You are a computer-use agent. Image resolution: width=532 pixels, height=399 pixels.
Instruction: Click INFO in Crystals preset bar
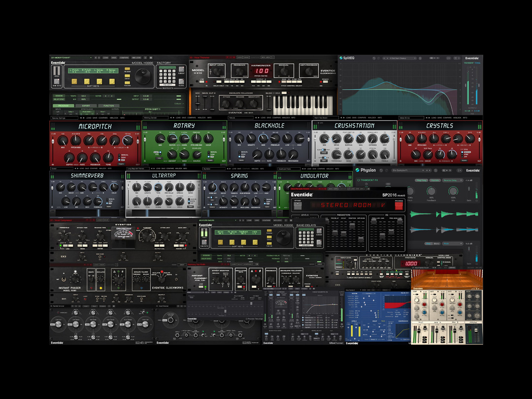pos(465,118)
